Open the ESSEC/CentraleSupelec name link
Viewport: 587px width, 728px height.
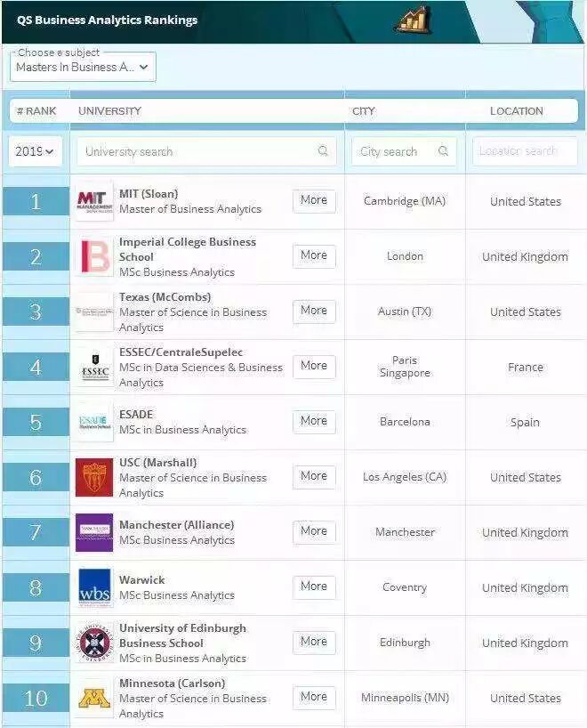pos(181,352)
